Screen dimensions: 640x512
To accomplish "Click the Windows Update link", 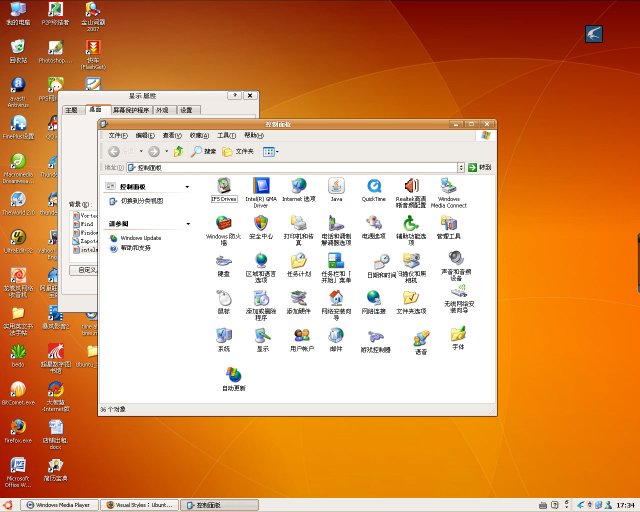I will click(140, 238).
